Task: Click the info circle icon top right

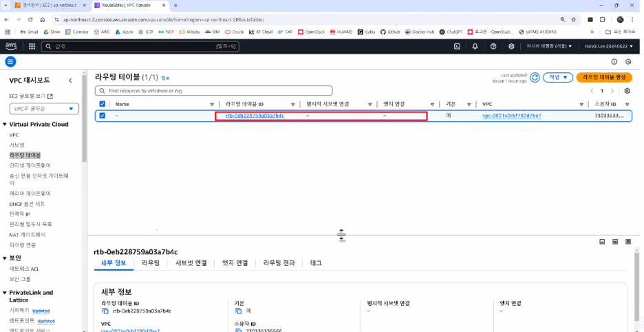Action: click(614, 62)
